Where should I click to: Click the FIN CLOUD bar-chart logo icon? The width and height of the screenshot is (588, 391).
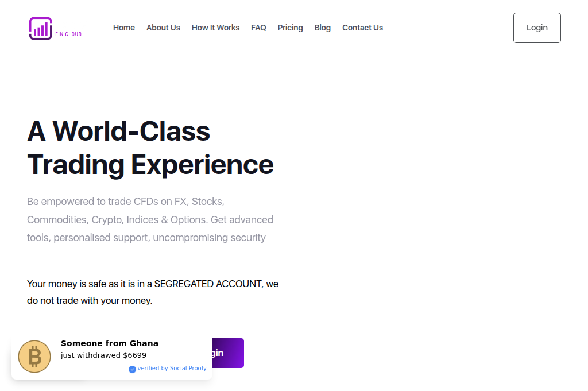click(40, 28)
